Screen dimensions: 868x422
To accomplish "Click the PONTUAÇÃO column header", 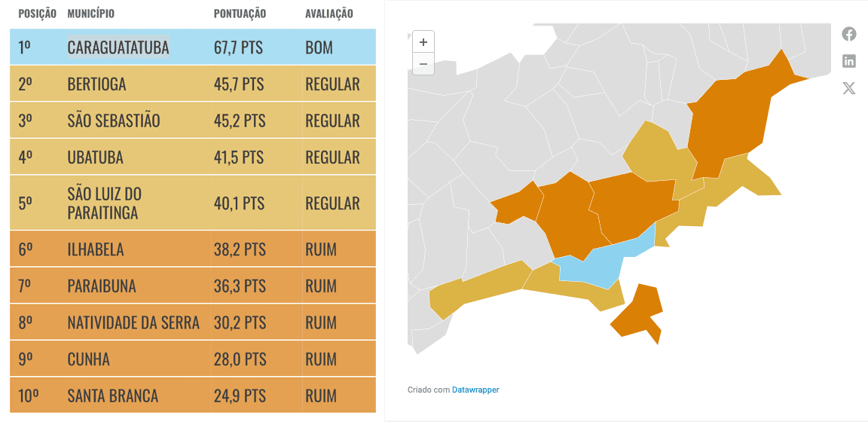I will point(240,14).
